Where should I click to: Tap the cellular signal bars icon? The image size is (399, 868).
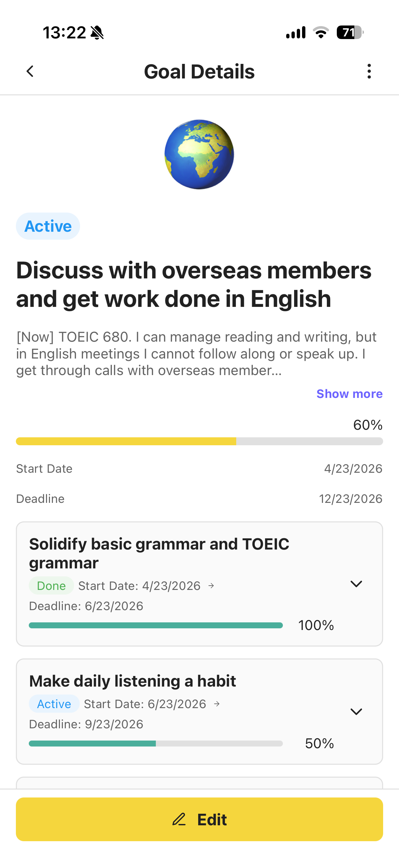click(x=296, y=33)
